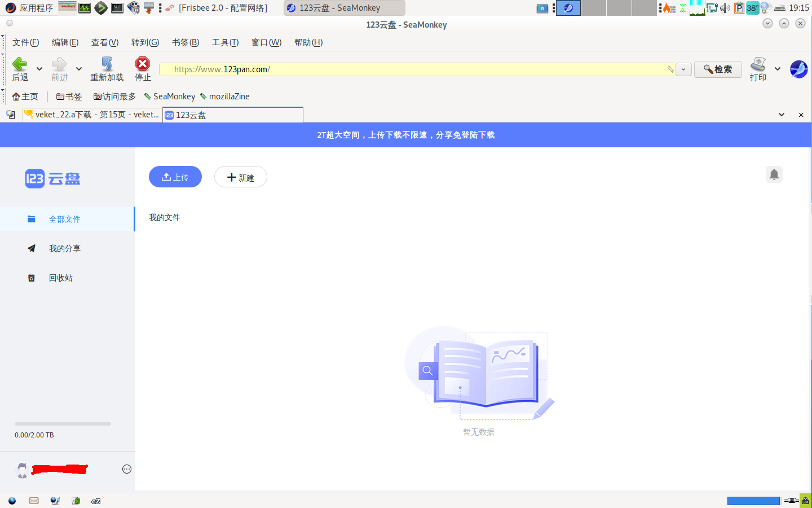Open the volume speaker tray icon

(725, 8)
